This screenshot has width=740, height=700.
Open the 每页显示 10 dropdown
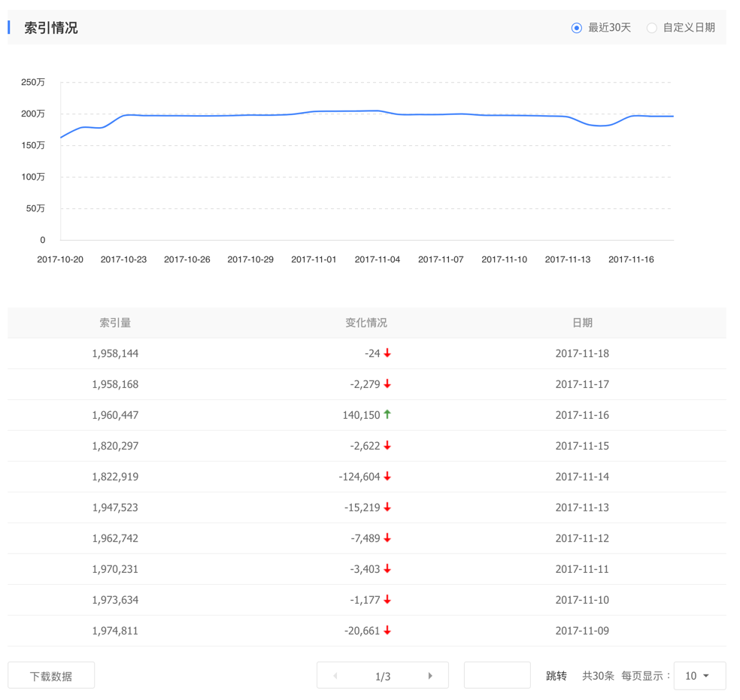699,675
